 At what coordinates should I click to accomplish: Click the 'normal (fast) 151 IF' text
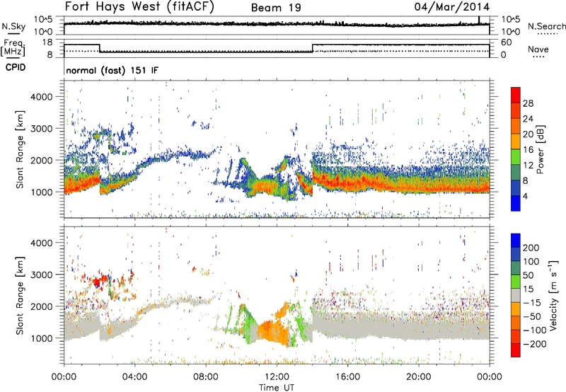[112, 70]
